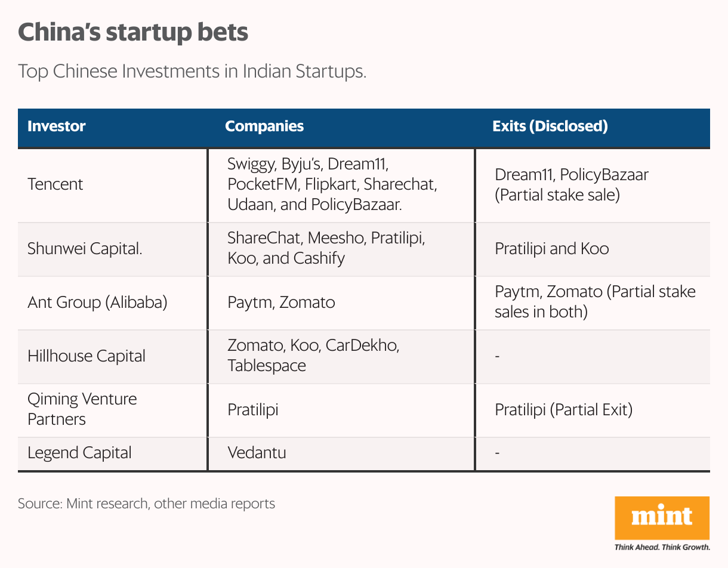Click the "Think Ahead. Think Growth." tagline
Viewport: 728px width, 568px height.
662,547
